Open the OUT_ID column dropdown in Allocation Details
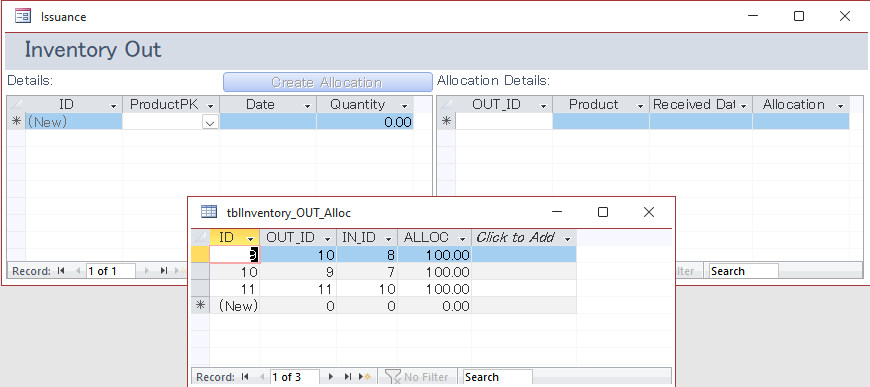This screenshot has width=870, height=387. pos(543,105)
